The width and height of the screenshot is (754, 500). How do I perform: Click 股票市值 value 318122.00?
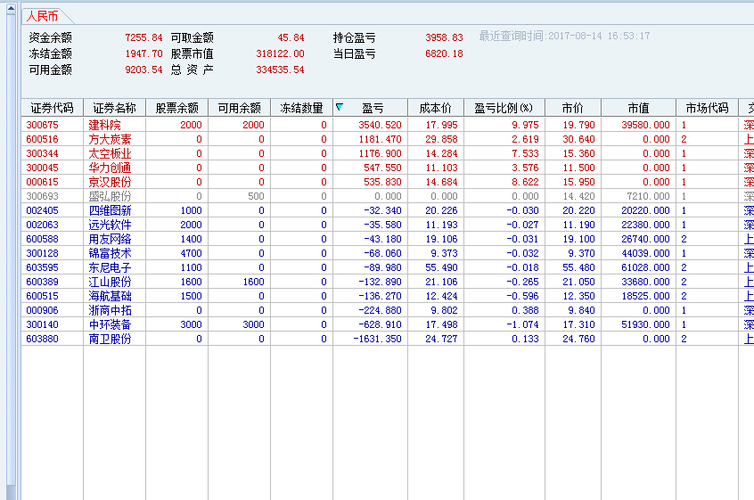(x=280, y=53)
